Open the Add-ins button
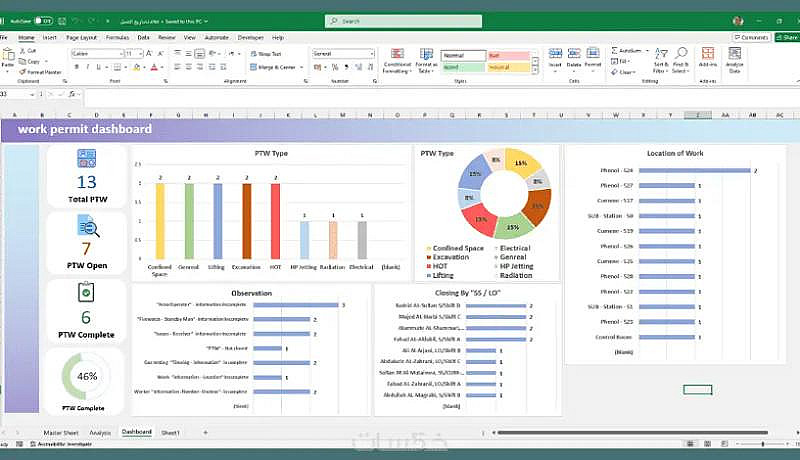 (x=708, y=58)
